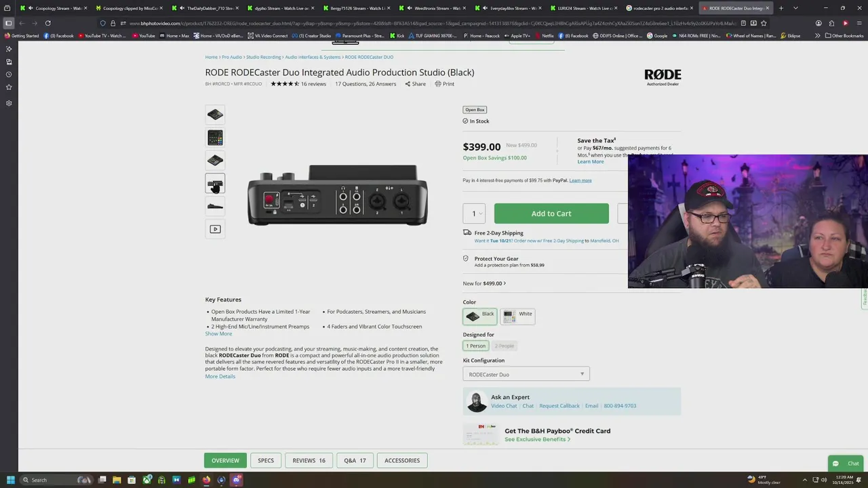868x488 pixels.
Task: Click the Share icon link
Action: point(416,84)
